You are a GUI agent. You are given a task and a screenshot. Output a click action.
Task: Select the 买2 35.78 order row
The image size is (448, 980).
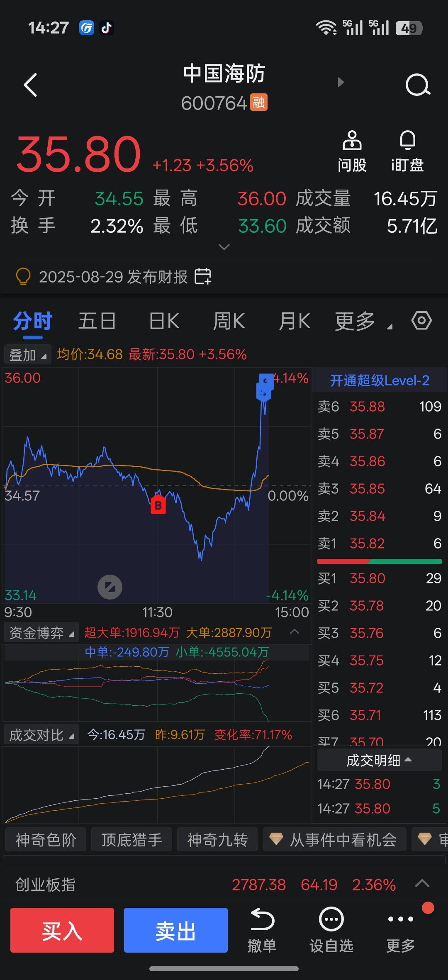pos(380,605)
